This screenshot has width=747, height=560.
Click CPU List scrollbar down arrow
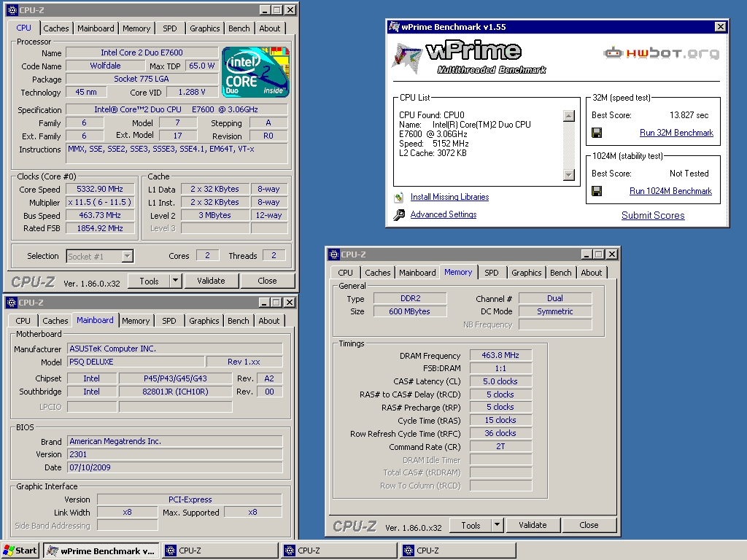[569, 175]
